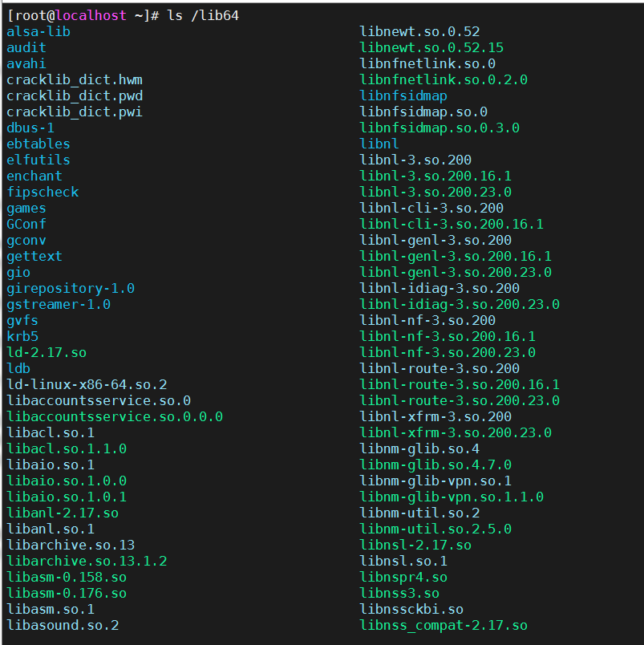Click the libasound.so.2 entry

[x=63, y=625]
